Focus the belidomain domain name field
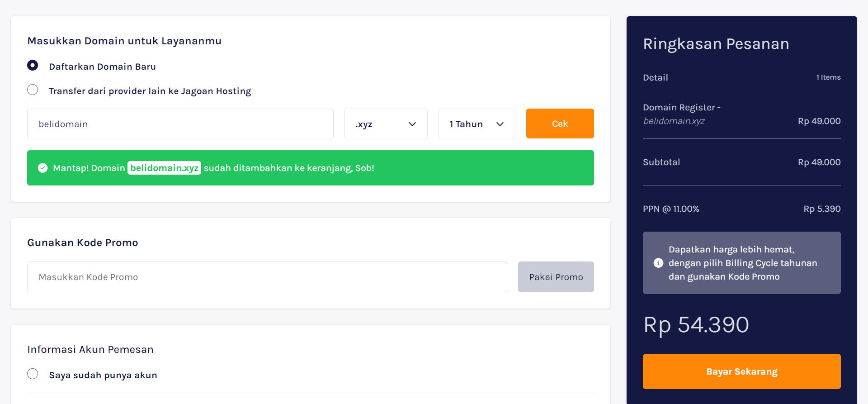 (180, 124)
